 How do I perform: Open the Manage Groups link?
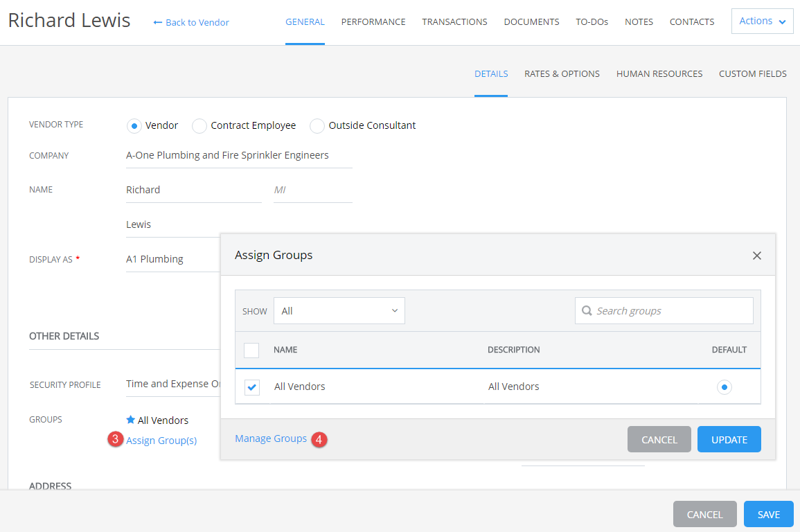(271, 438)
